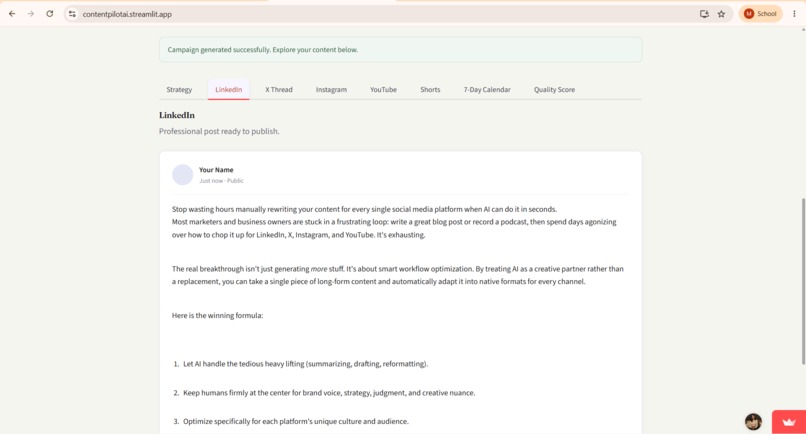
Task: Open Chrome three-dot menu
Action: tap(794, 14)
